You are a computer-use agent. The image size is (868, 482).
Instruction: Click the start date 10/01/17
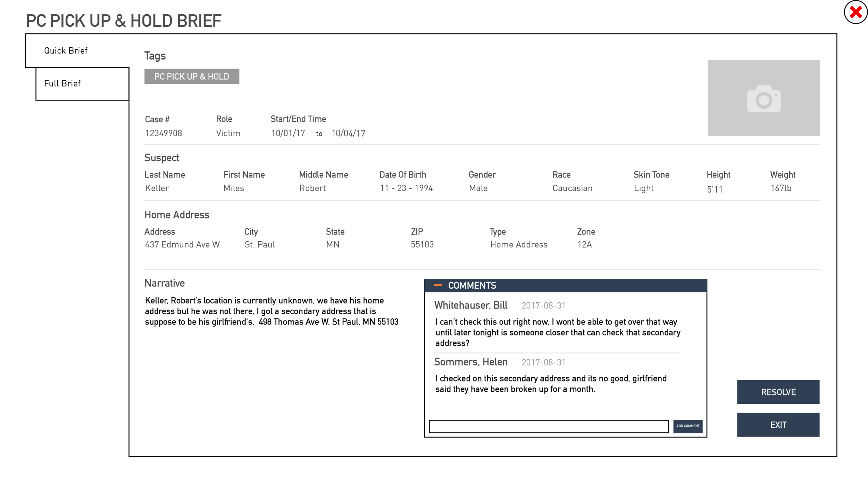coord(288,133)
